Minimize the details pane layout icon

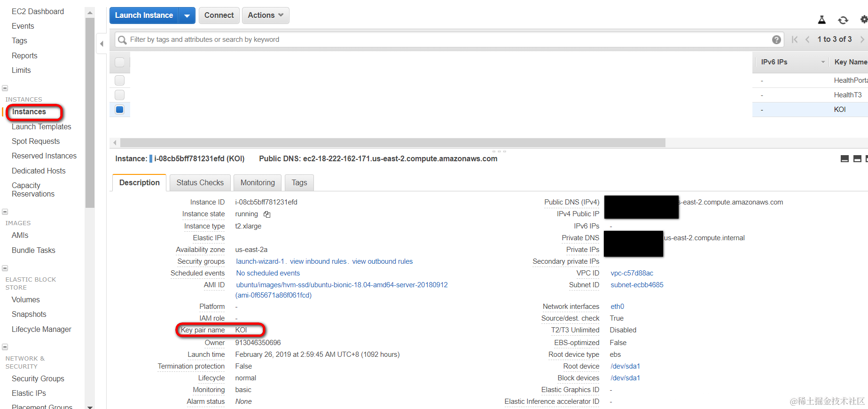click(x=845, y=159)
